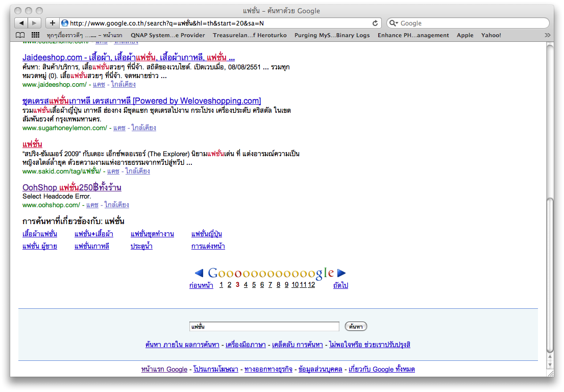This screenshot has width=564, height=392.
Task: Go to results page 2
Action: point(229,285)
